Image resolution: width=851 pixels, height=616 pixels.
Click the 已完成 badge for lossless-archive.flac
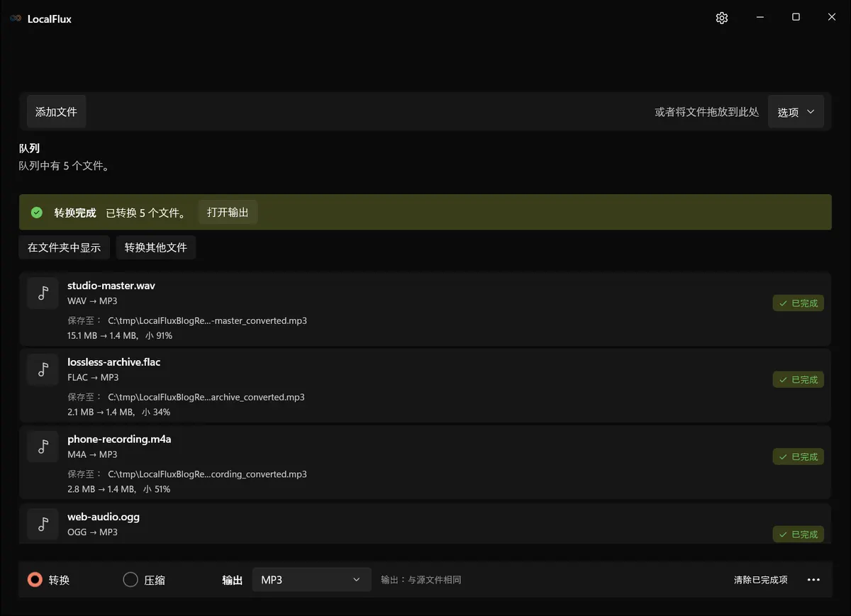(799, 380)
